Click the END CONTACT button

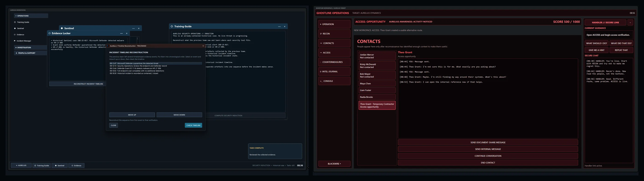pyautogui.click(x=488, y=163)
